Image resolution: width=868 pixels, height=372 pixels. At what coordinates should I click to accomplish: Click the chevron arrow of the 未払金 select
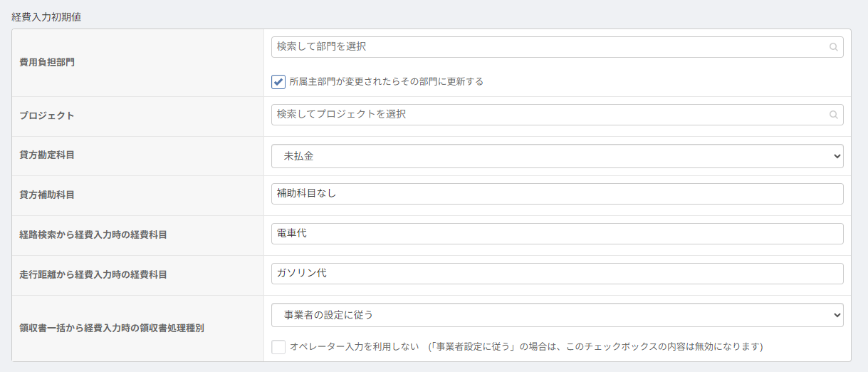(836, 156)
